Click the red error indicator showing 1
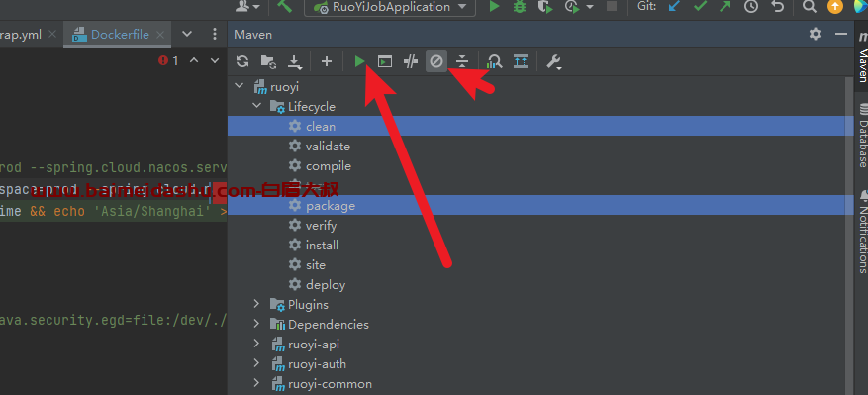The width and height of the screenshot is (868, 395). [169, 61]
